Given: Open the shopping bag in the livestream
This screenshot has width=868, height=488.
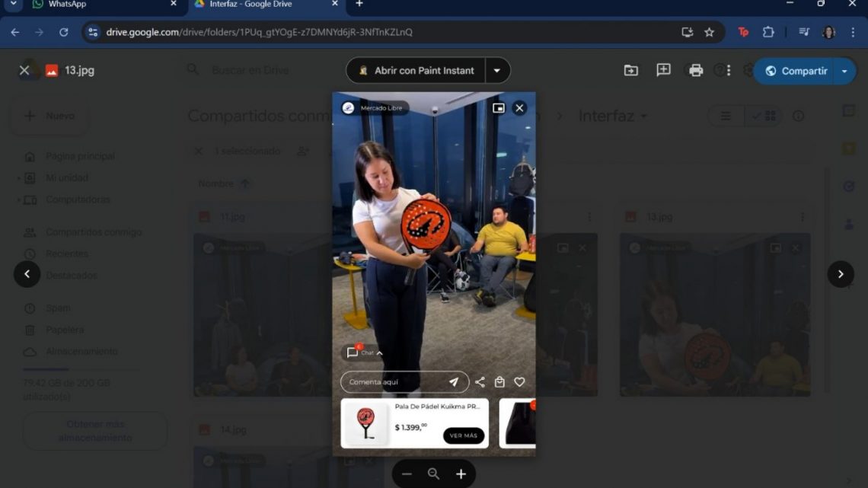Looking at the screenshot, I should click(x=499, y=381).
